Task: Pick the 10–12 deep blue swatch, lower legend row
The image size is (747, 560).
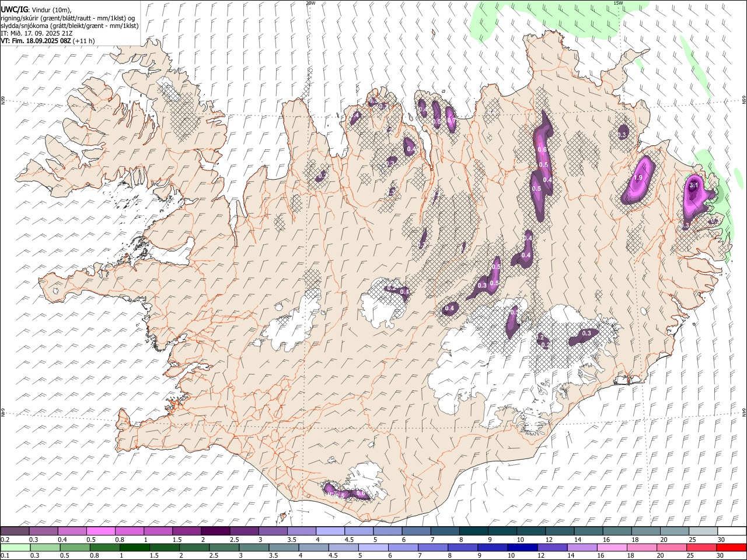Action: coord(523,547)
